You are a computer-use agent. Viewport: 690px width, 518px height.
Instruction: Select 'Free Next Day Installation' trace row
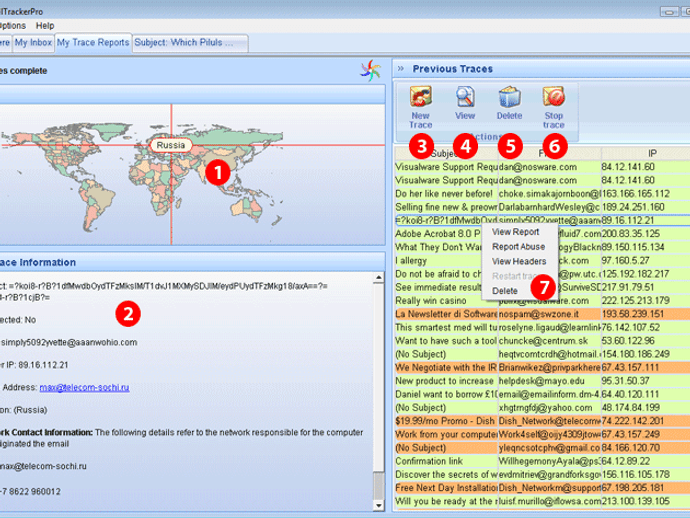click(543, 488)
